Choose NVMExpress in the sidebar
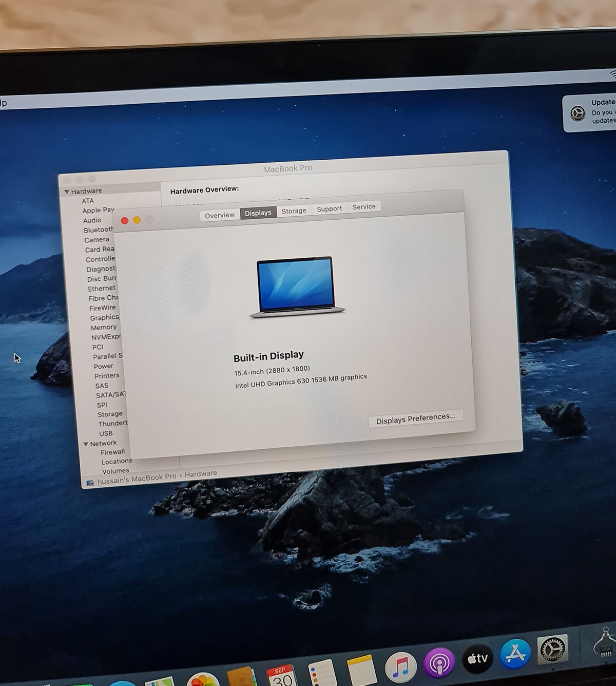The image size is (616, 686). tap(106, 337)
